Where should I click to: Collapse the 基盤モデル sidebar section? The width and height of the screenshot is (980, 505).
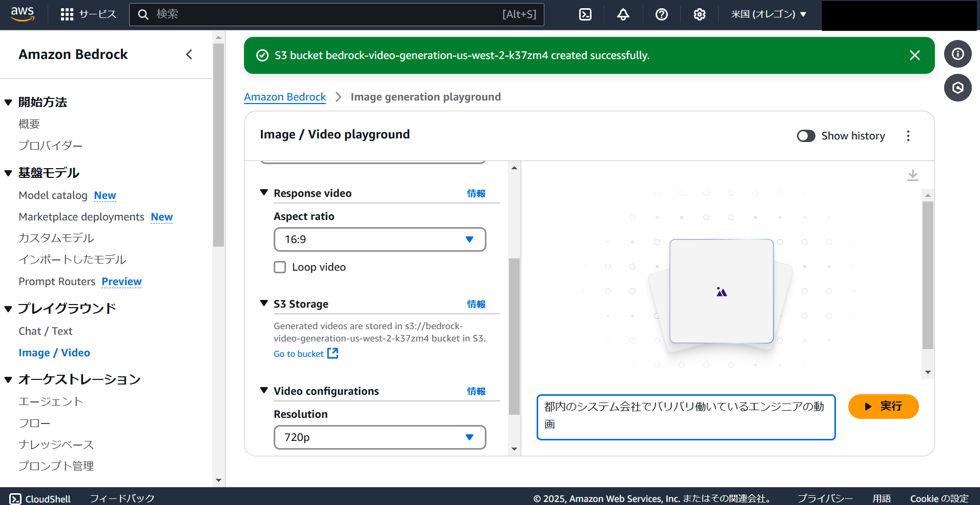(x=8, y=173)
